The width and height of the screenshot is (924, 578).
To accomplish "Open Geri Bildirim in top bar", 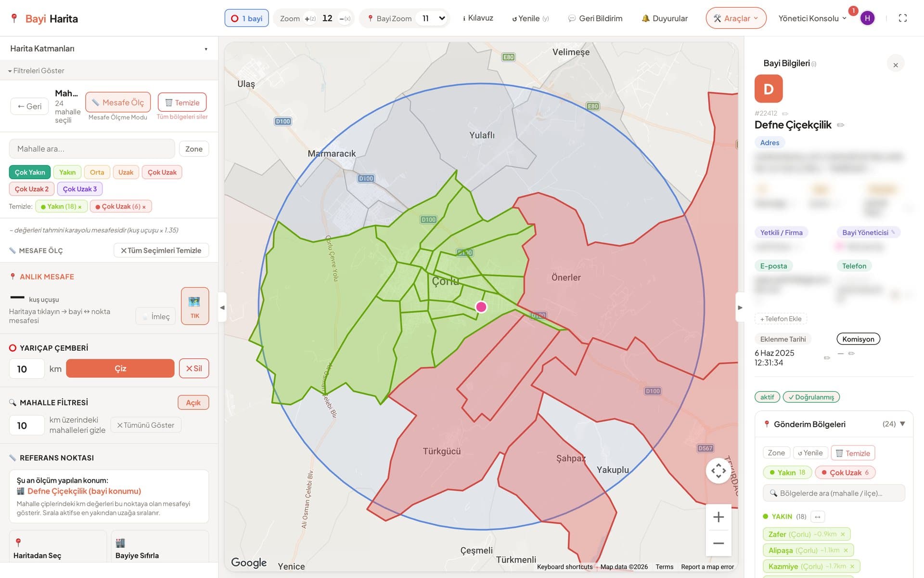I will pos(595,18).
